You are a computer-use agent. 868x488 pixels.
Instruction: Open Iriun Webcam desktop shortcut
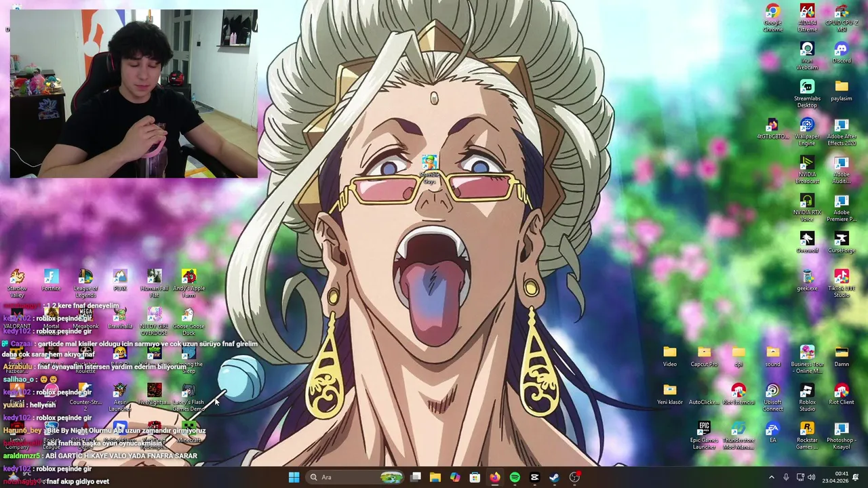[807, 56]
